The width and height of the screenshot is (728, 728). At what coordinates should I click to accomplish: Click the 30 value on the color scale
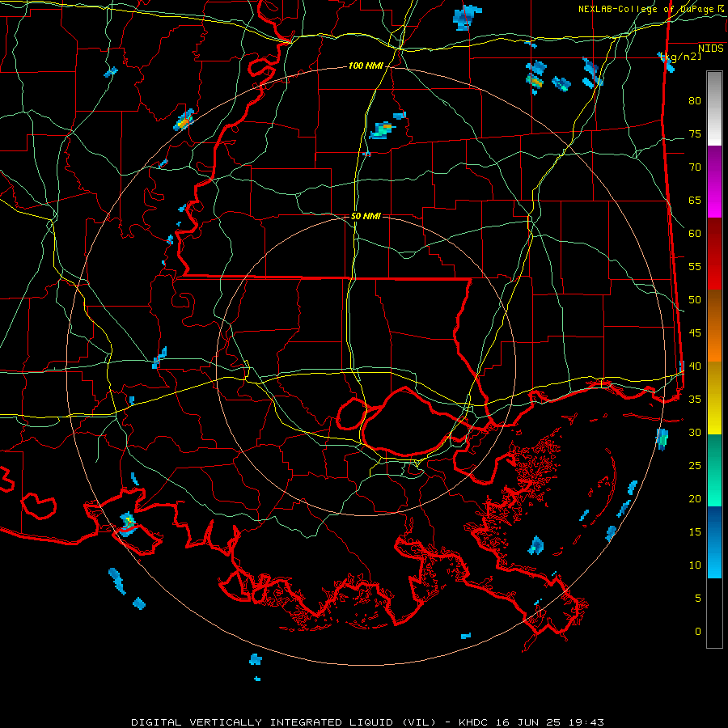695,433
